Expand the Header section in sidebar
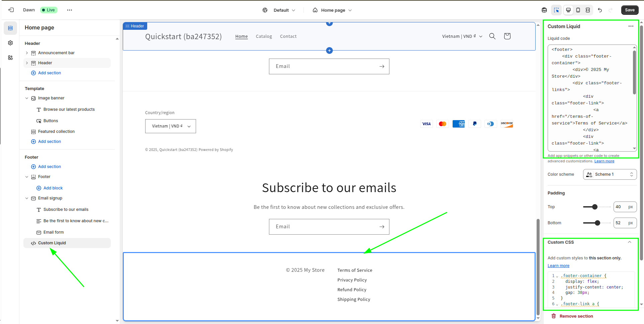Image resolution: width=644 pixels, height=324 pixels. tap(27, 63)
